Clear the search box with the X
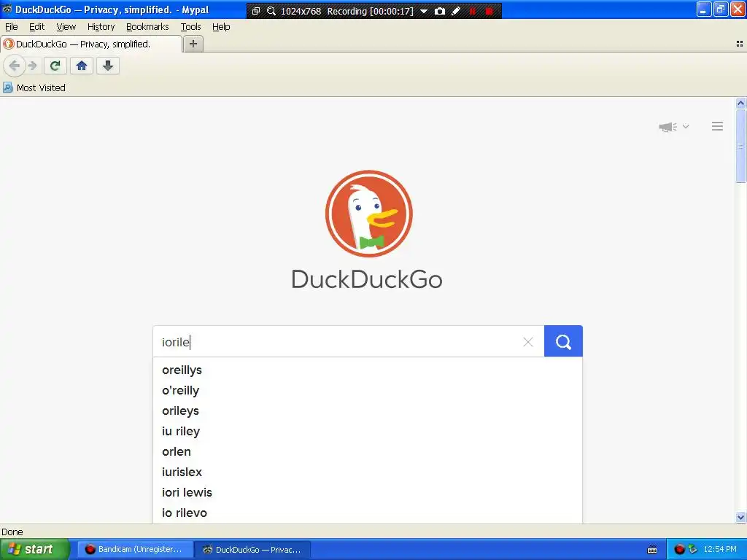The width and height of the screenshot is (747, 560). (x=528, y=342)
